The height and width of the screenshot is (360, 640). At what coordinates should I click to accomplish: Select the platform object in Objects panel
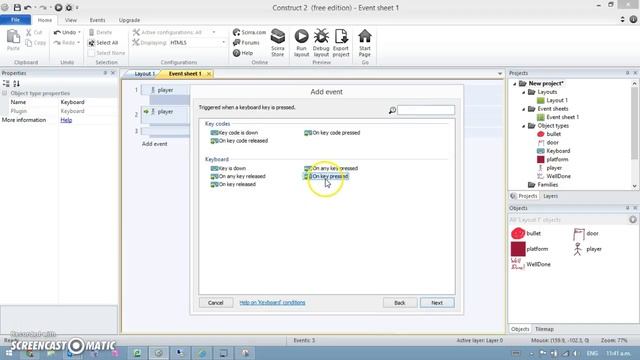pos(529,249)
